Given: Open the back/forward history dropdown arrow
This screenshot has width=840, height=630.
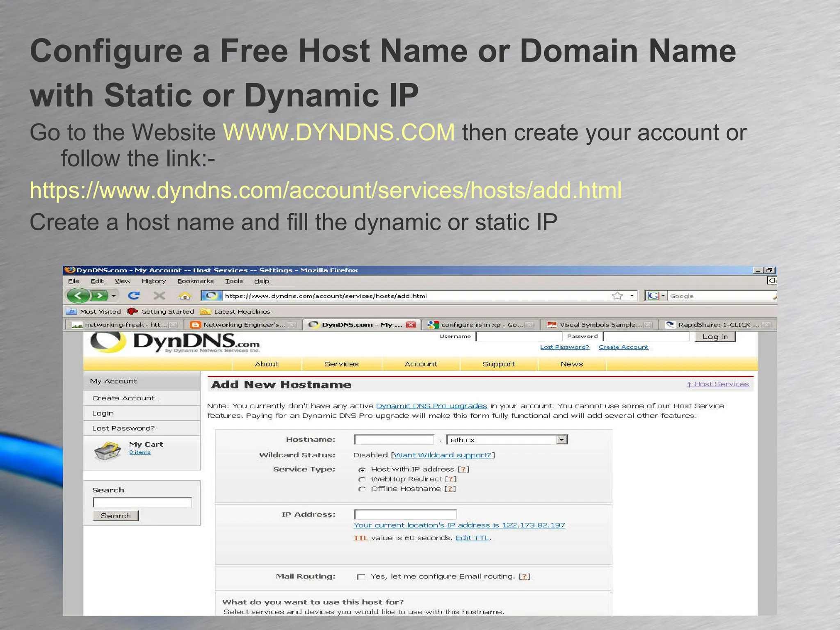Looking at the screenshot, I should pos(114,296).
